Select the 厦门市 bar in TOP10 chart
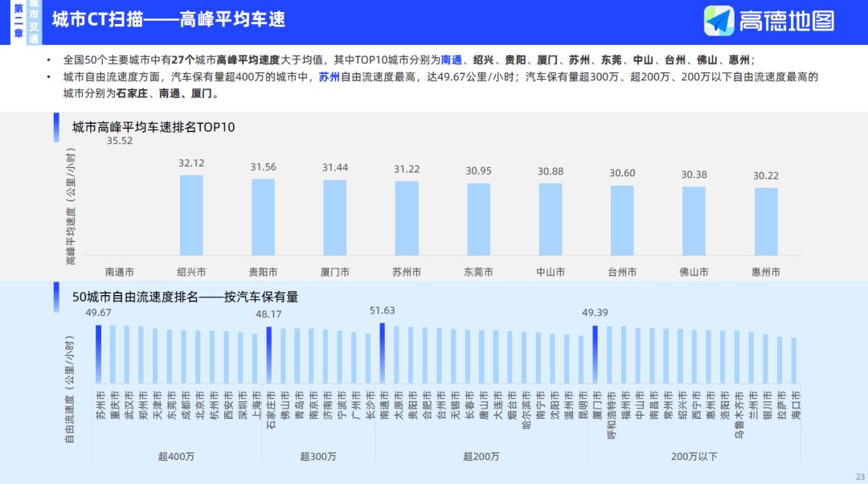 [x=335, y=218]
